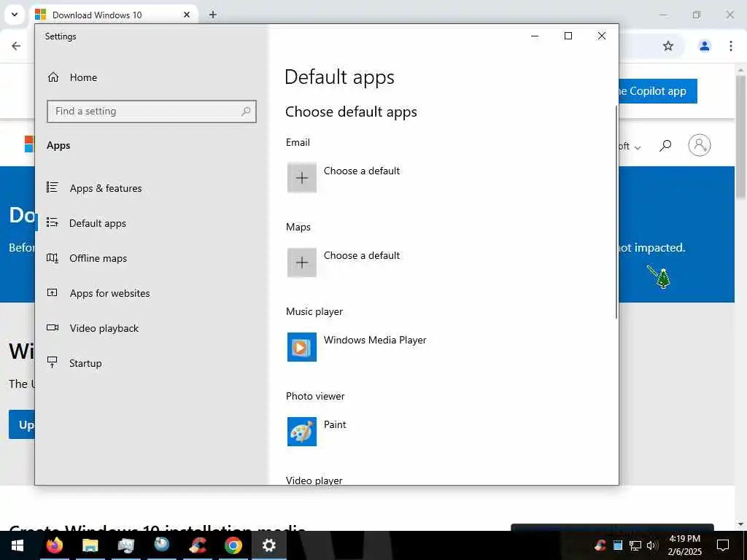Click the taskbar clock showing 4:19 PM
Screen dimensions: 747x560
pyautogui.click(x=684, y=545)
